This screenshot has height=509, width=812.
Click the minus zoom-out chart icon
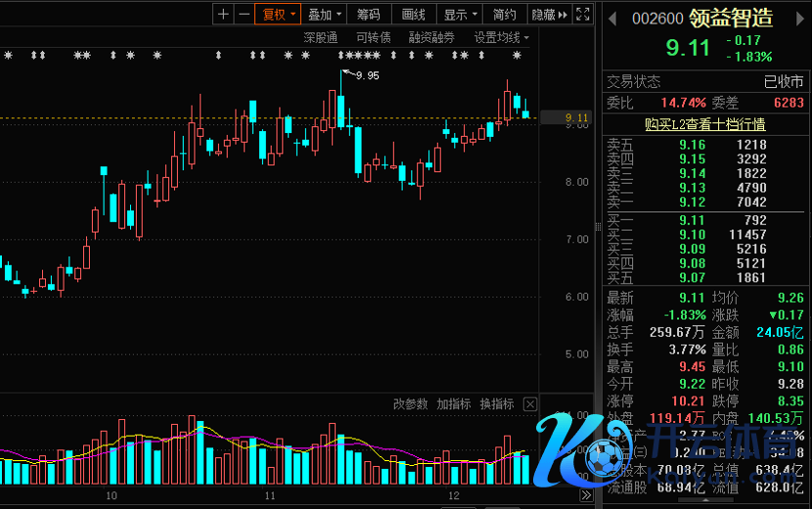(x=244, y=14)
